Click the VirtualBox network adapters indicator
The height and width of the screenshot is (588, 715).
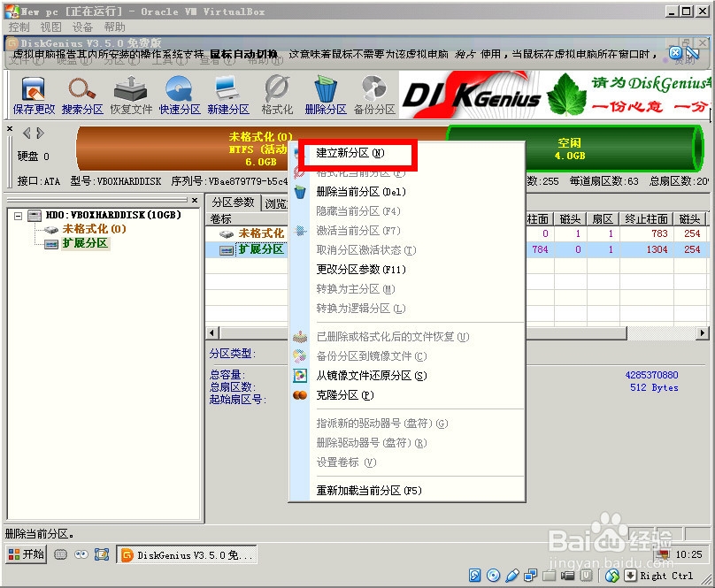530,576
